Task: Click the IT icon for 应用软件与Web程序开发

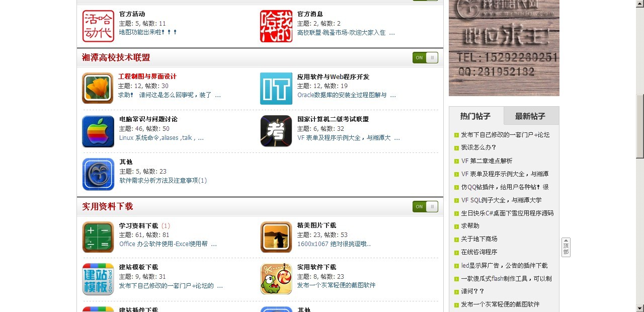Action: 276,88
